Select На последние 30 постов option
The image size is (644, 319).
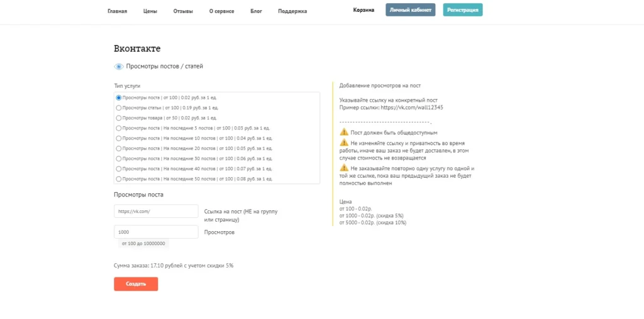pyautogui.click(x=119, y=159)
